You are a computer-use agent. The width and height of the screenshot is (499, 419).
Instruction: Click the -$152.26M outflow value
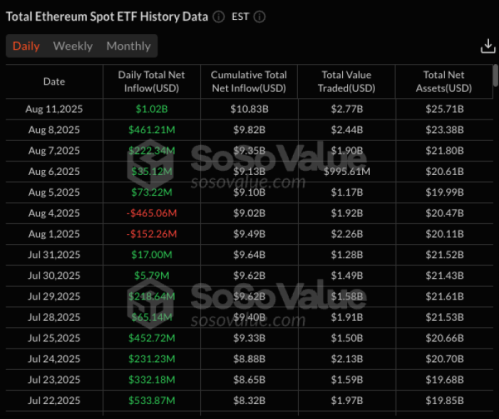pyautogui.click(x=152, y=234)
